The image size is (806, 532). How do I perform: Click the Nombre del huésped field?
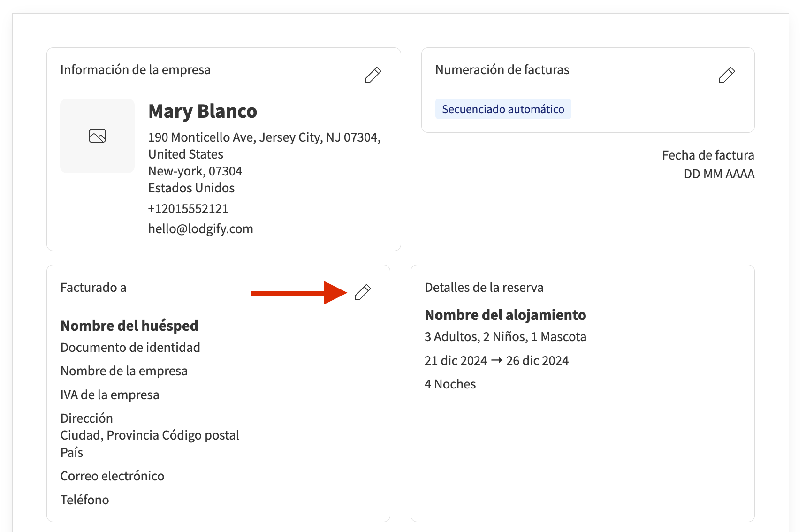(129, 326)
